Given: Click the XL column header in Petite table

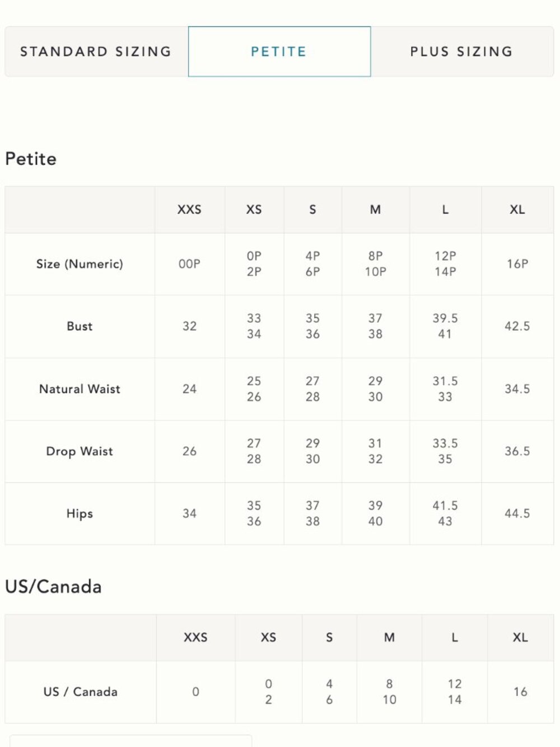Looking at the screenshot, I should click(517, 210).
